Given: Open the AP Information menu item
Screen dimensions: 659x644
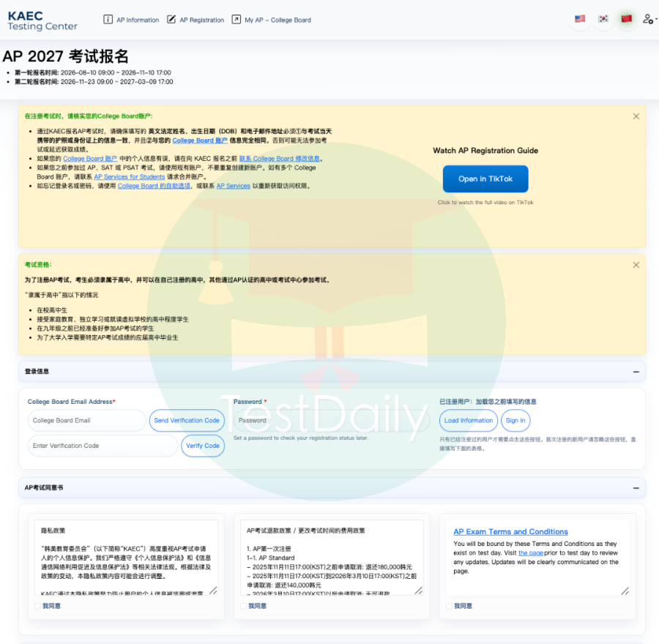Looking at the screenshot, I should [x=138, y=20].
